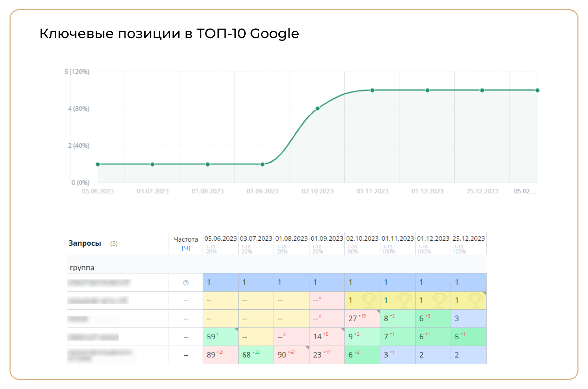Click the chart title Ключевые позиции в ТОП-10 Google

point(169,33)
